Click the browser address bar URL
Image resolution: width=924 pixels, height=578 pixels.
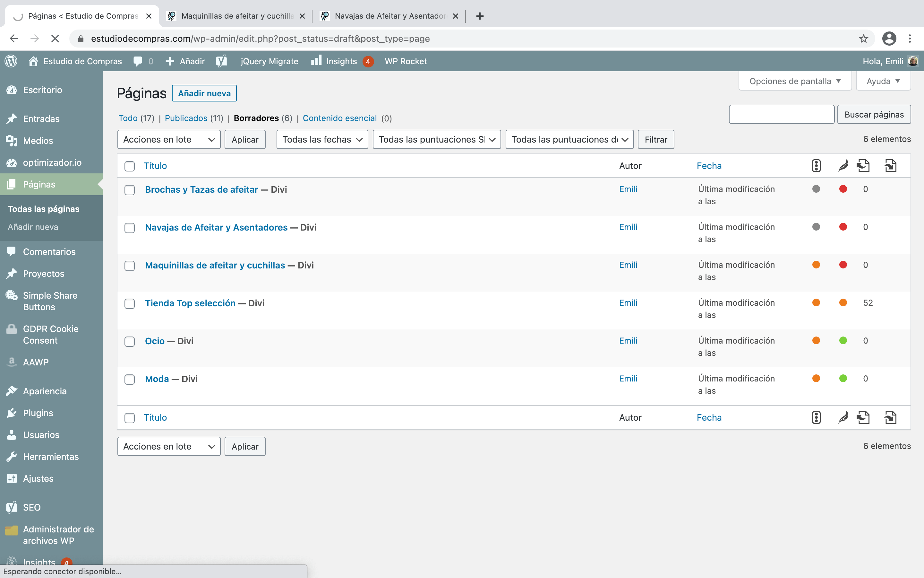(x=261, y=39)
